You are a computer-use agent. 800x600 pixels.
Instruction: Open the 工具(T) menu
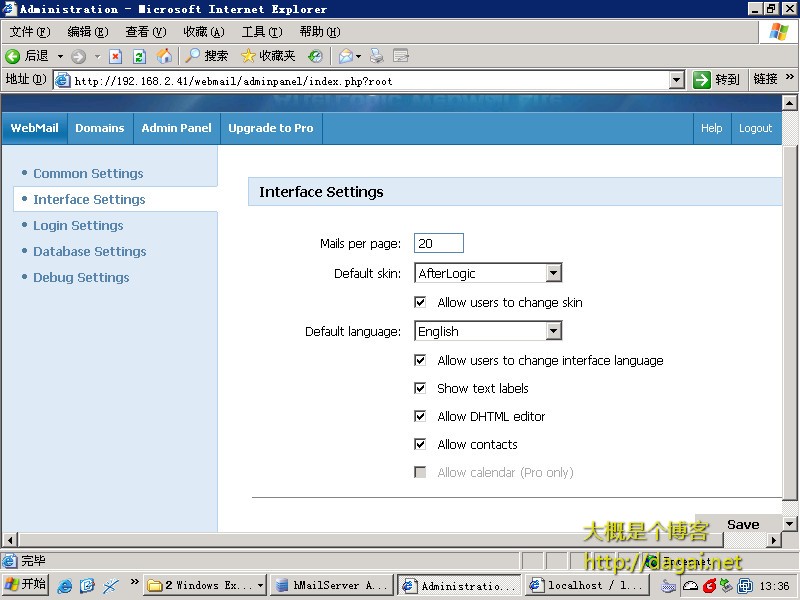tap(260, 32)
